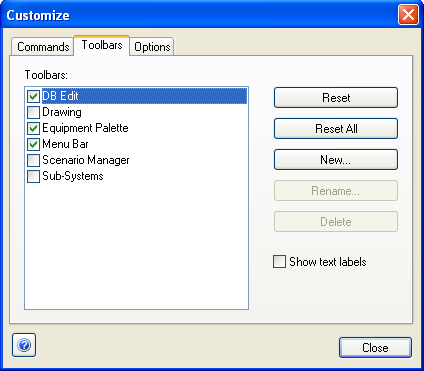Viewport: 424px width, 371px height.
Task: Uncheck the Equipment Palette checkbox
Action: tap(33, 128)
